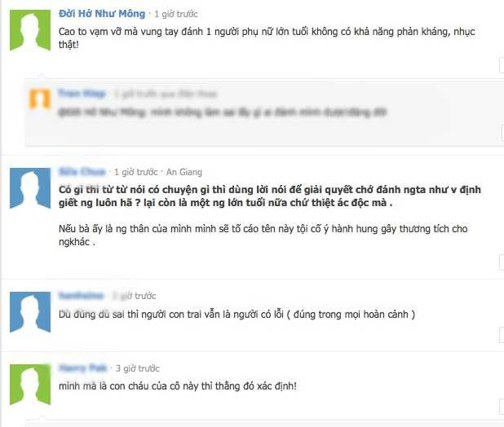504x427 pixels.
Task: Click the comment text 'Cao to vạm vỡ'
Action: pos(267,37)
